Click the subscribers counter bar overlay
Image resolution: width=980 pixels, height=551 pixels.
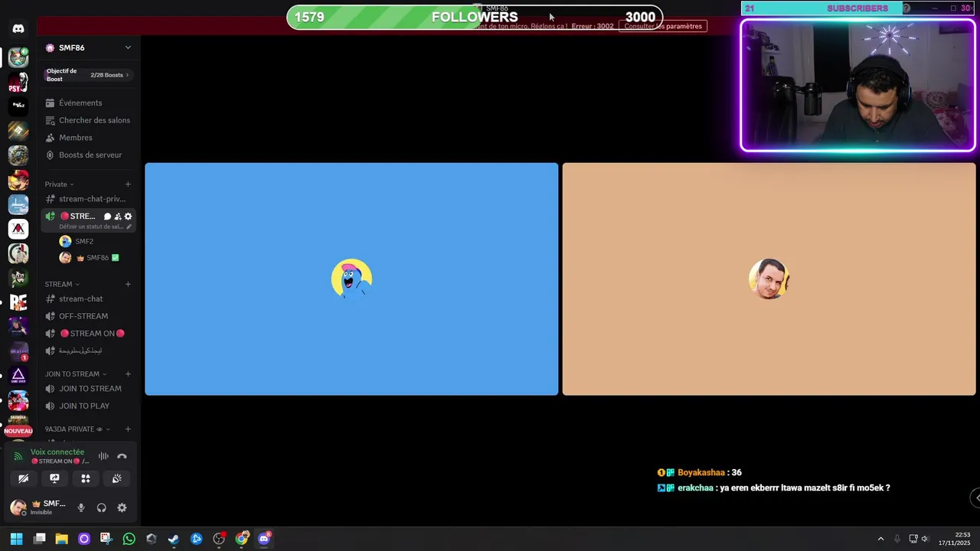857,8
